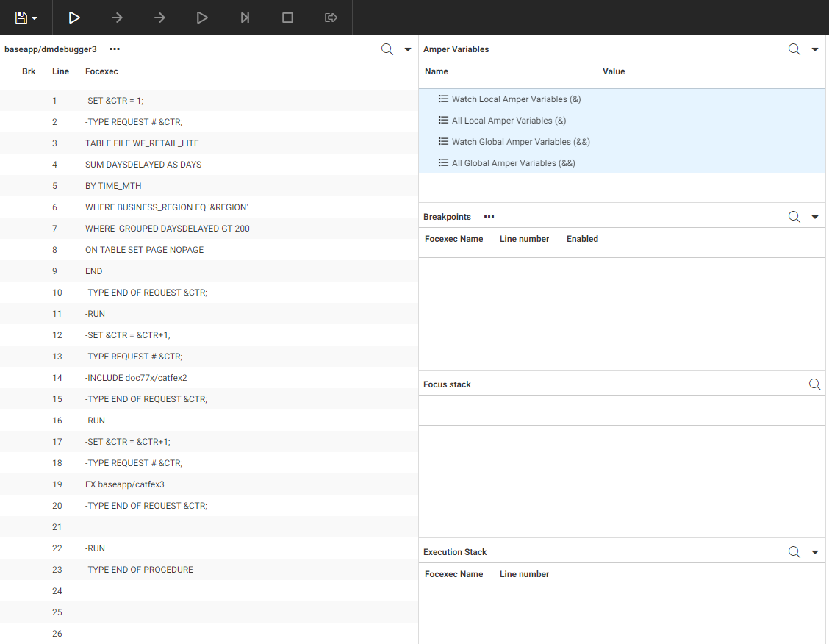The width and height of the screenshot is (829, 644).
Task: Expand the dropdown arrow beside baseapp/dmdebugger3 search
Action: pyautogui.click(x=408, y=49)
